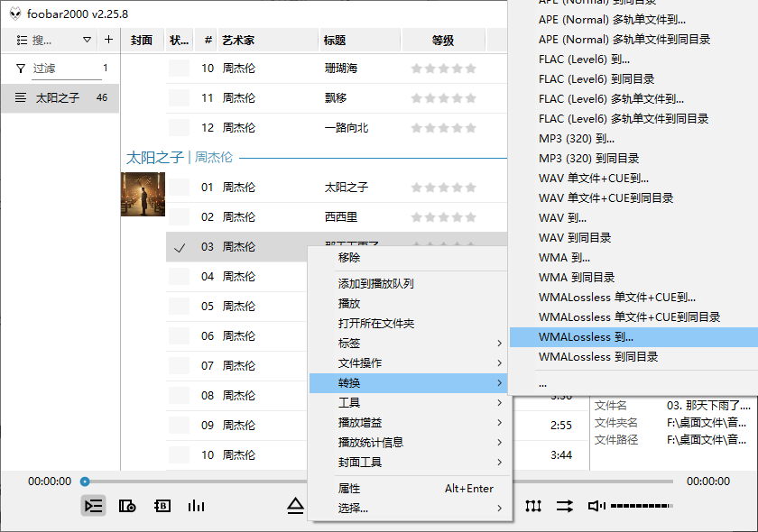
Task: Select WMA 到同目录 preset
Action: pos(633,278)
